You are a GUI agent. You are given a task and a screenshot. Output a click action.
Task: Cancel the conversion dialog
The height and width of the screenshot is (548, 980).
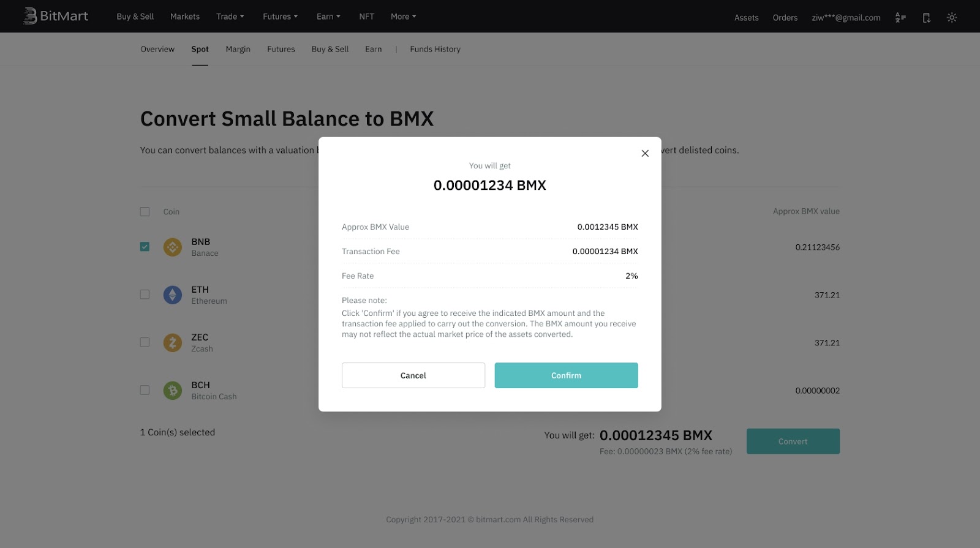click(413, 375)
